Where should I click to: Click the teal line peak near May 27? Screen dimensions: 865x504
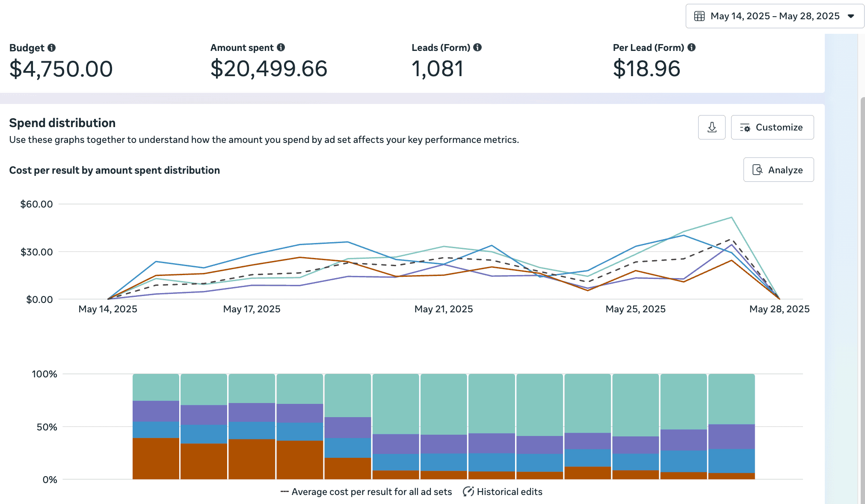732,217
